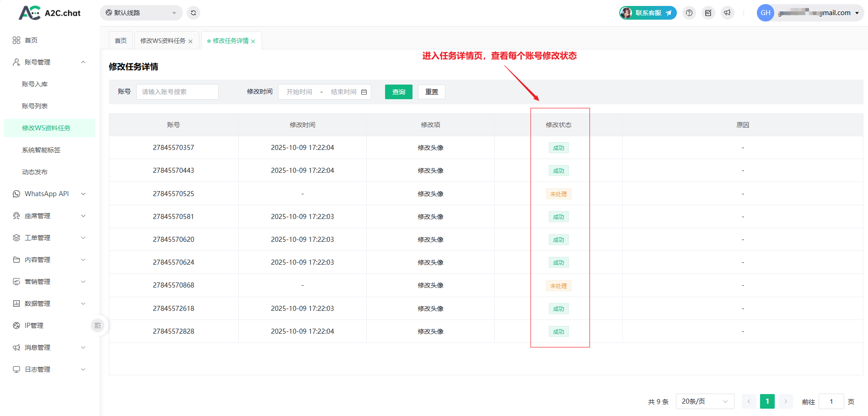Viewport: 868px width, 416px height.
Task: Close the 修改WS资料任务 tab
Action: (191, 41)
